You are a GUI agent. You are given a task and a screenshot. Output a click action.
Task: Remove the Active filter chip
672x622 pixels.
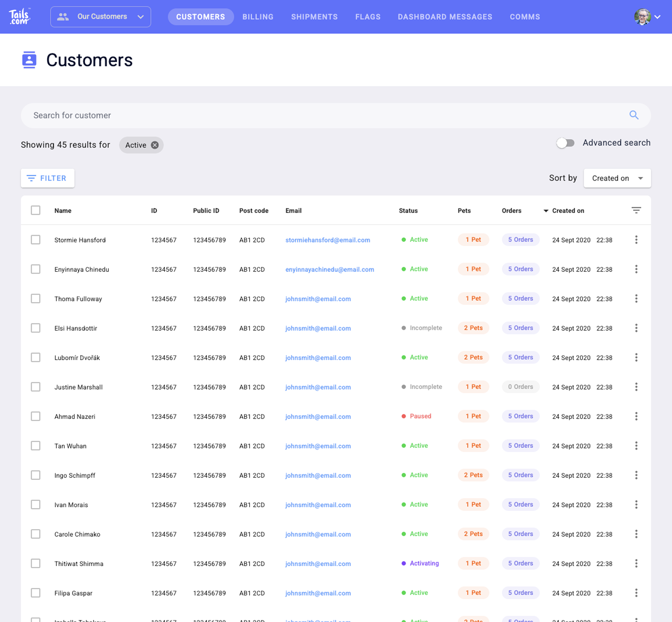click(155, 145)
